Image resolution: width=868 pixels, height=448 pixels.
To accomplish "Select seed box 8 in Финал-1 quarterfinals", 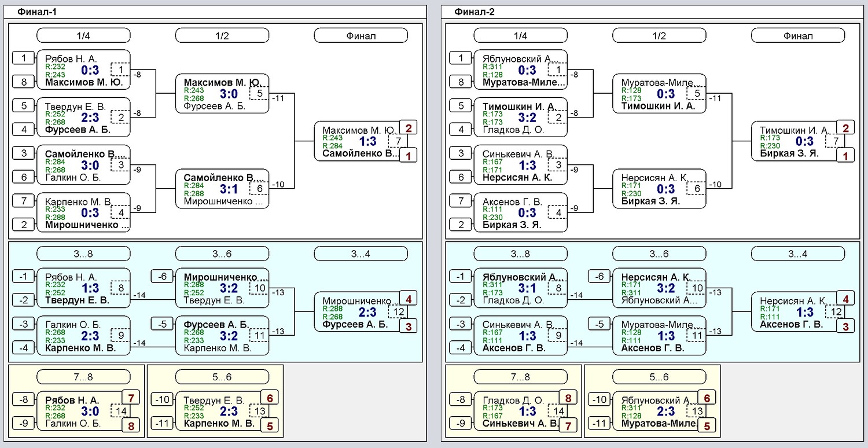I will pos(24,82).
